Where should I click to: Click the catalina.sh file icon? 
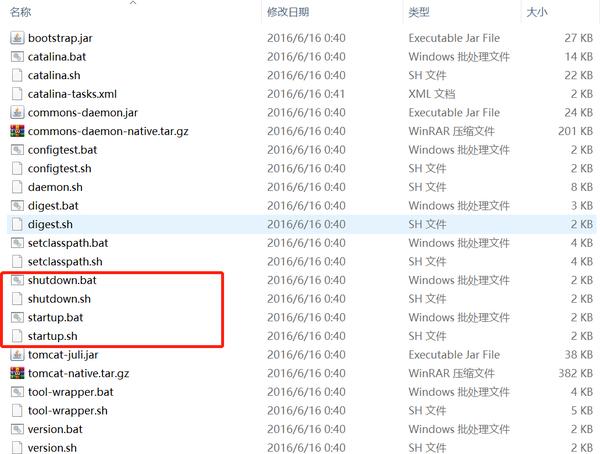point(17,75)
